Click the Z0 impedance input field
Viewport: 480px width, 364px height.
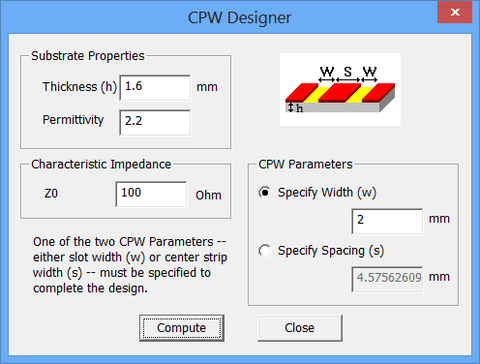(x=151, y=194)
